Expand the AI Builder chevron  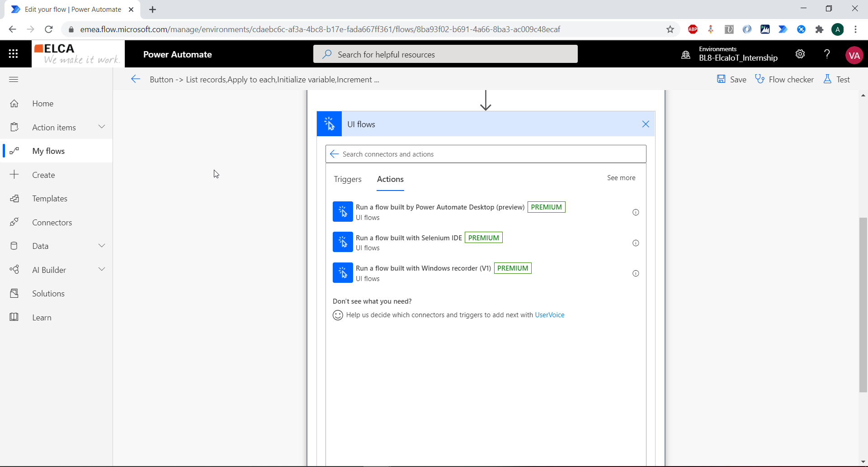pos(102,269)
